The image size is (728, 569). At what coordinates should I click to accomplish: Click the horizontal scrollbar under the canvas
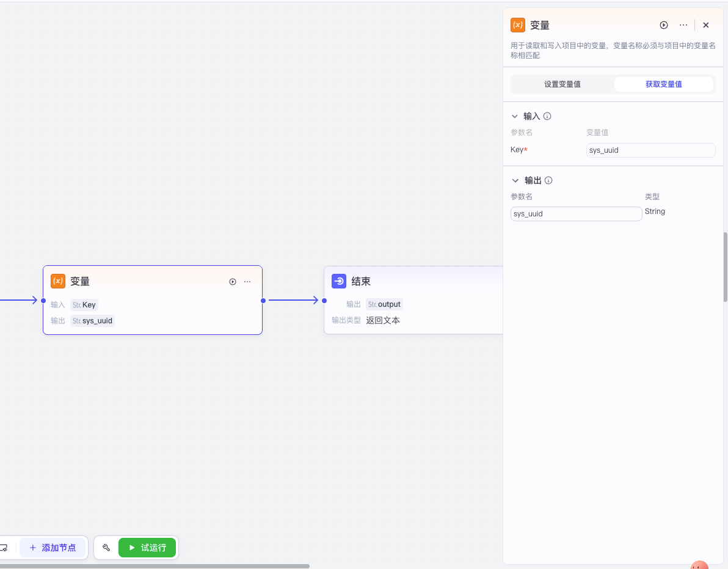click(x=153, y=566)
